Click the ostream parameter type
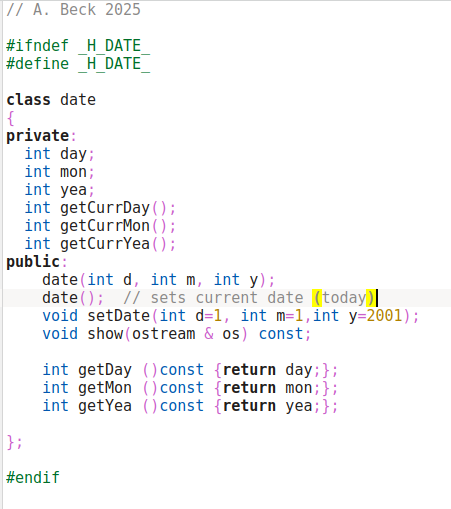The image size is (451, 509). point(163,334)
